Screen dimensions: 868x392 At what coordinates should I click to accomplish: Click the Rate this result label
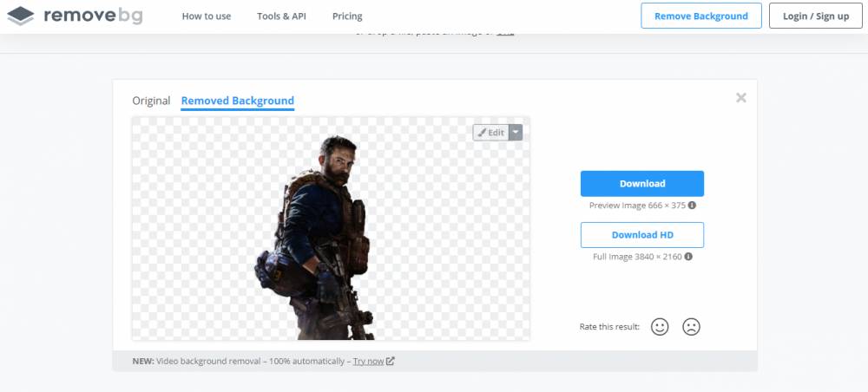pos(609,327)
